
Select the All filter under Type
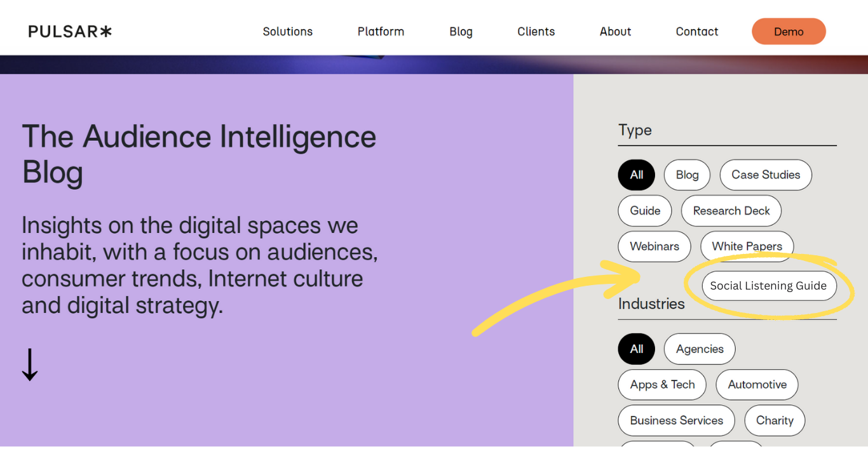tap(636, 175)
